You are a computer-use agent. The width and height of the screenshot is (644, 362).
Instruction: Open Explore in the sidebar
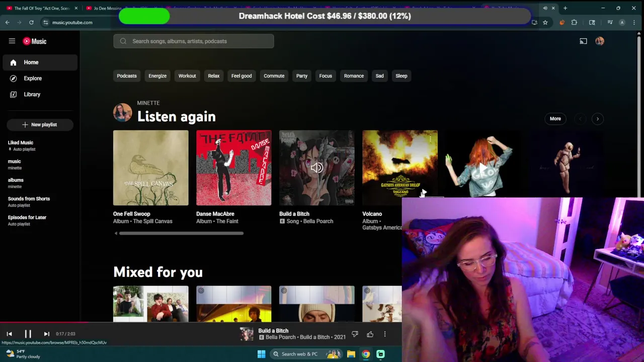coord(40,78)
